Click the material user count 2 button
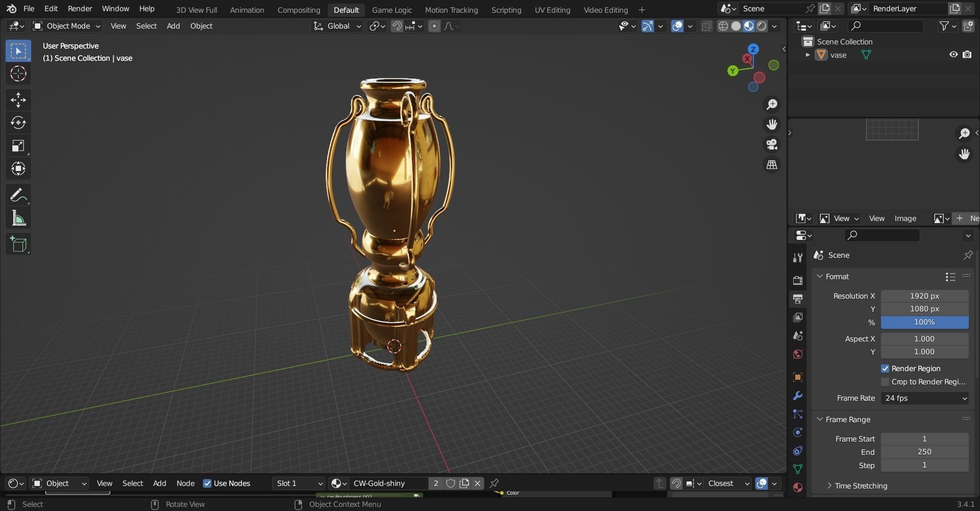This screenshot has width=980, height=511. pos(436,483)
